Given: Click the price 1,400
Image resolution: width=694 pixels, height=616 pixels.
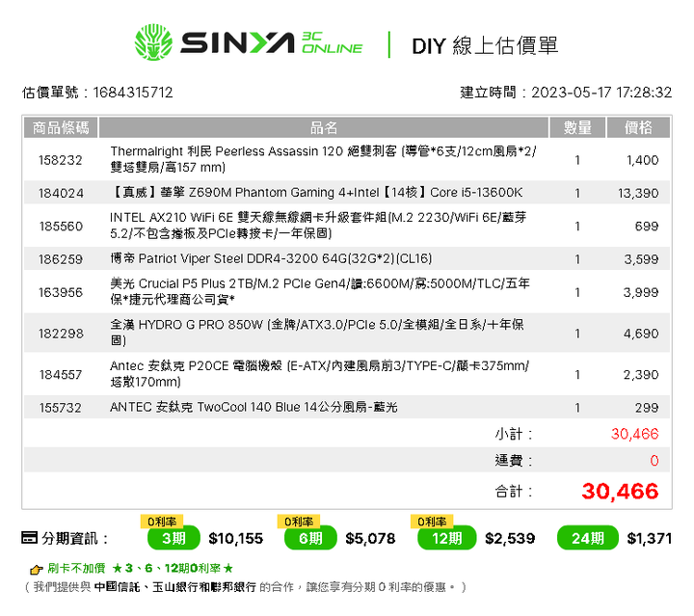Looking at the screenshot, I should pos(642,160).
